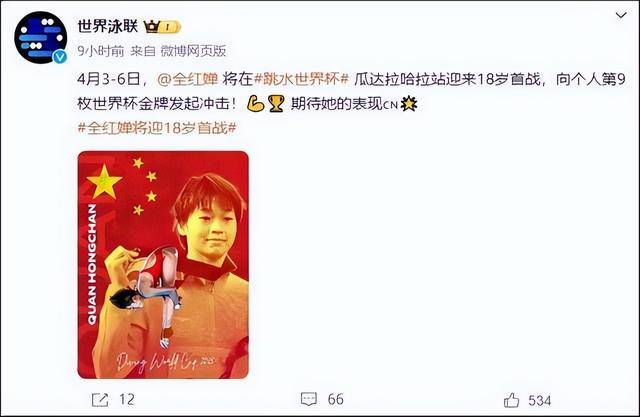
Task: Open the @全红婵 mention link
Action: 187,79
